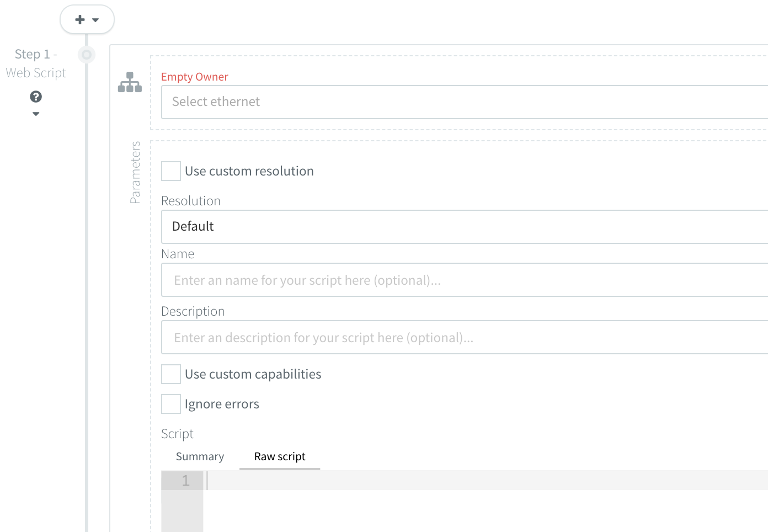Click the Empty Owner warning text
Screen dimensions: 768x532
pos(194,77)
